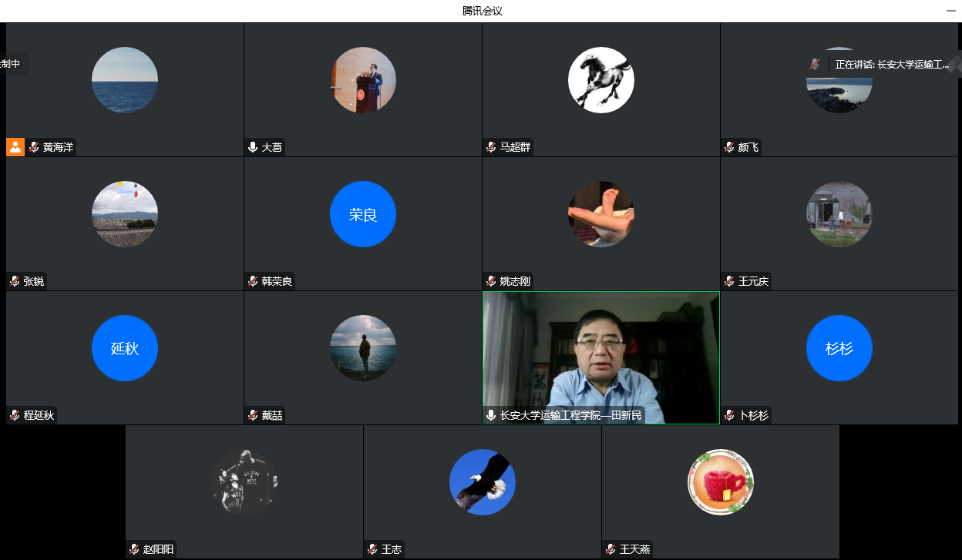Click the recording status label at top left
Screen dimensions: 962x560
pos(11,64)
